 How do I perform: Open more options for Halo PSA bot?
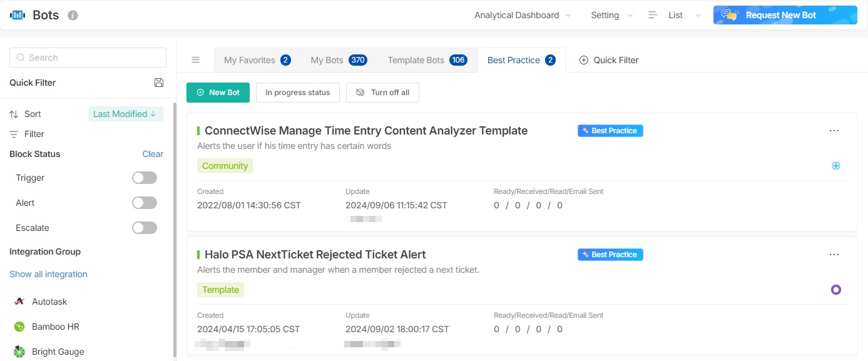tap(834, 255)
